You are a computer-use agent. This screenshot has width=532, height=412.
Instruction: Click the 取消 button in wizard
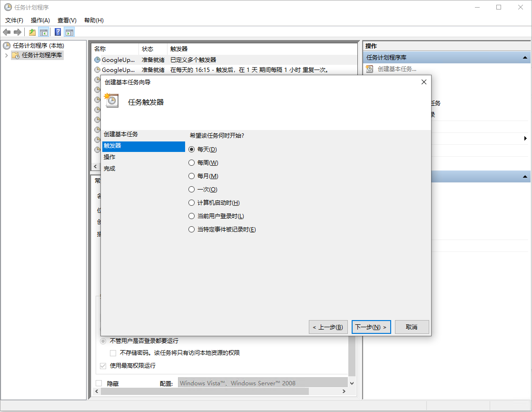412,327
